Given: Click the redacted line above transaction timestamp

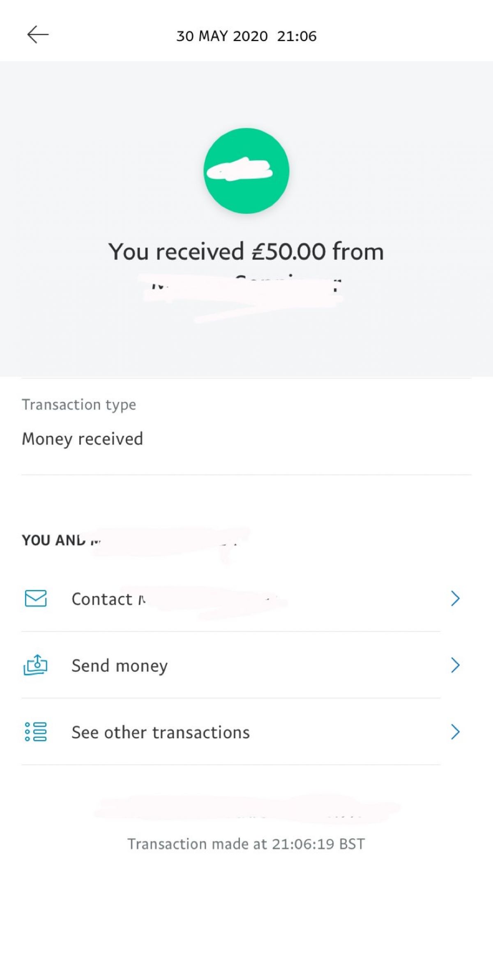Looking at the screenshot, I should [246, 809].
